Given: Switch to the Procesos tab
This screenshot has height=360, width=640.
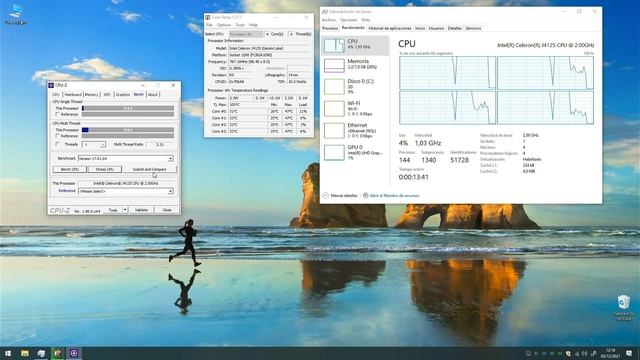Looking at the screenshot, I should 330,28.
